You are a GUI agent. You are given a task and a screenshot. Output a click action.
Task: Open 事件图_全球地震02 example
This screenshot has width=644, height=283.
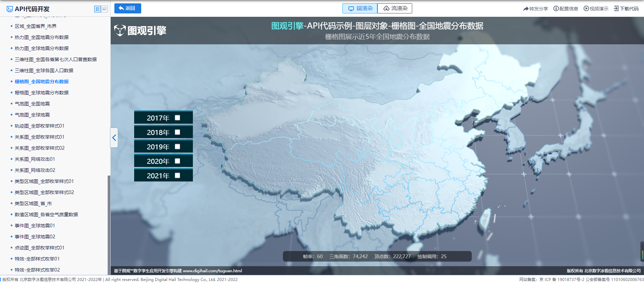pos(35,237)
